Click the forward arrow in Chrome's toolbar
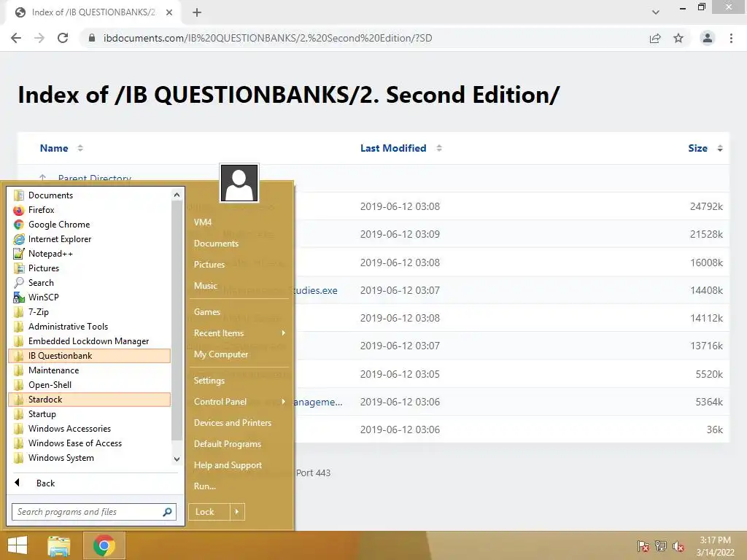Viewport: 747px width, 560px height. (x=39, y=38)
